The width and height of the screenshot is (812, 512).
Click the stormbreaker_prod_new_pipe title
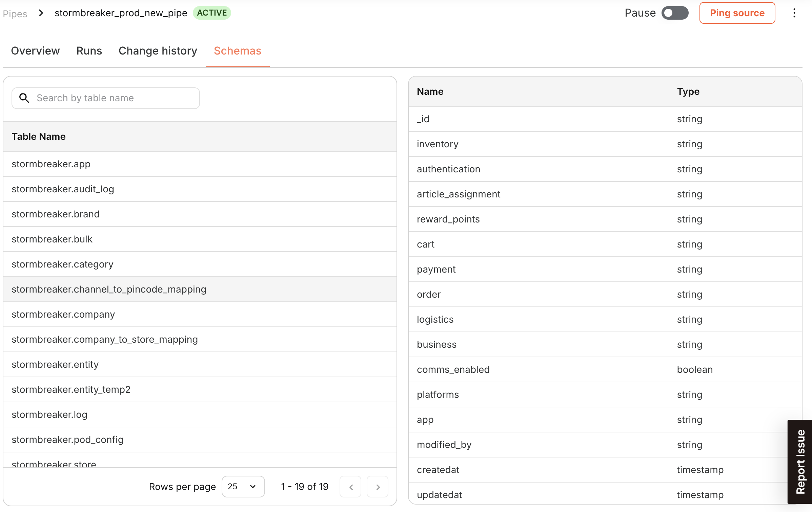(x=121, y=13)
